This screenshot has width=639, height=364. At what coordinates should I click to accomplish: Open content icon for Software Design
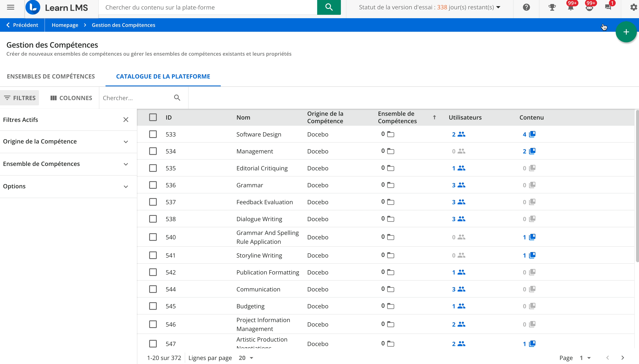point(532,134)
